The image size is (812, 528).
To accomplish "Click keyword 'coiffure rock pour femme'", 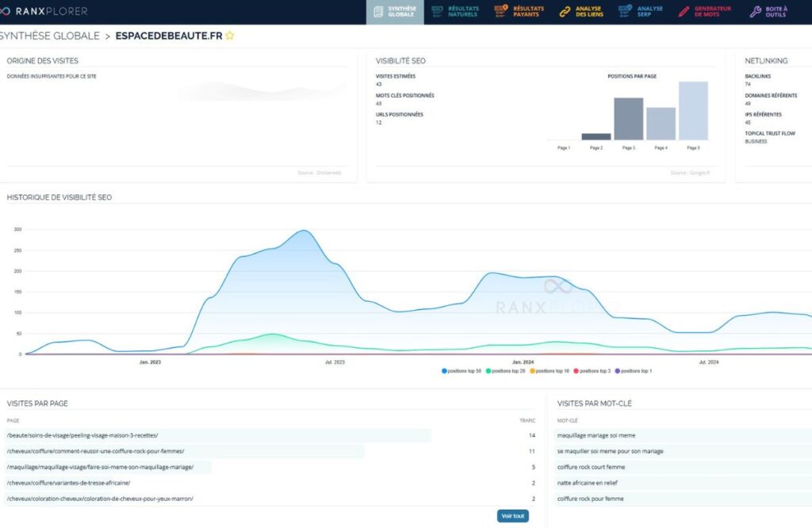I will [x=590, y=499].
